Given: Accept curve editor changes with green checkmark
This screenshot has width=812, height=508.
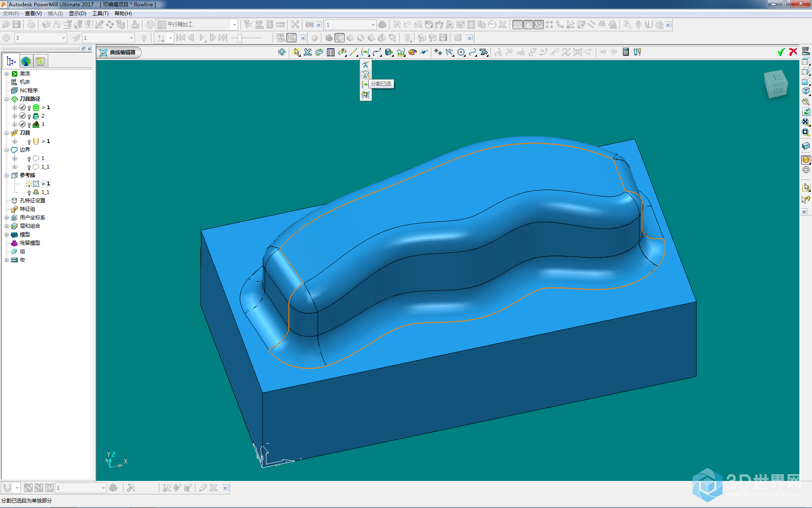Looking at the screenshot, I should point(781,52).
